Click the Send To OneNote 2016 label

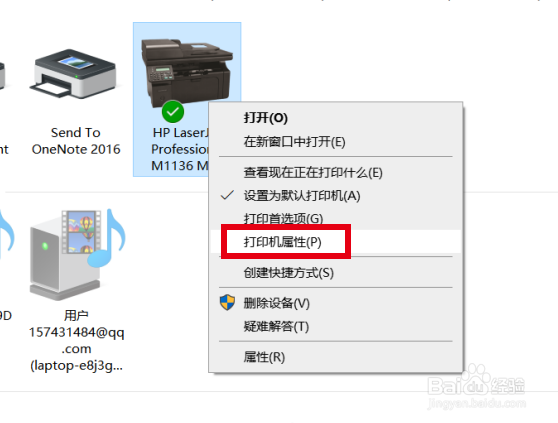[76, 141]
